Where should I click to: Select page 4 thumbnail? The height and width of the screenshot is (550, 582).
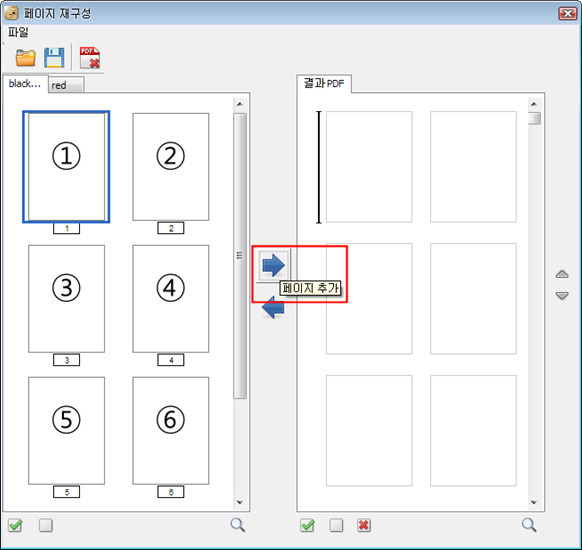pyautogui.click(x=171, y=298)
